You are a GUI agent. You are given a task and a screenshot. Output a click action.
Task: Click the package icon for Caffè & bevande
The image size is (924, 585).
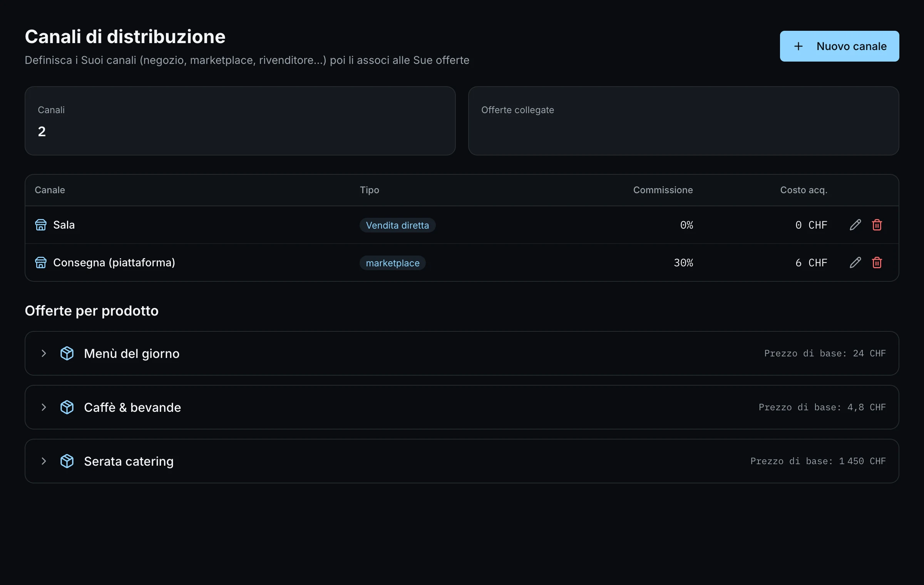pyautogui.click(x=67, y=407)
